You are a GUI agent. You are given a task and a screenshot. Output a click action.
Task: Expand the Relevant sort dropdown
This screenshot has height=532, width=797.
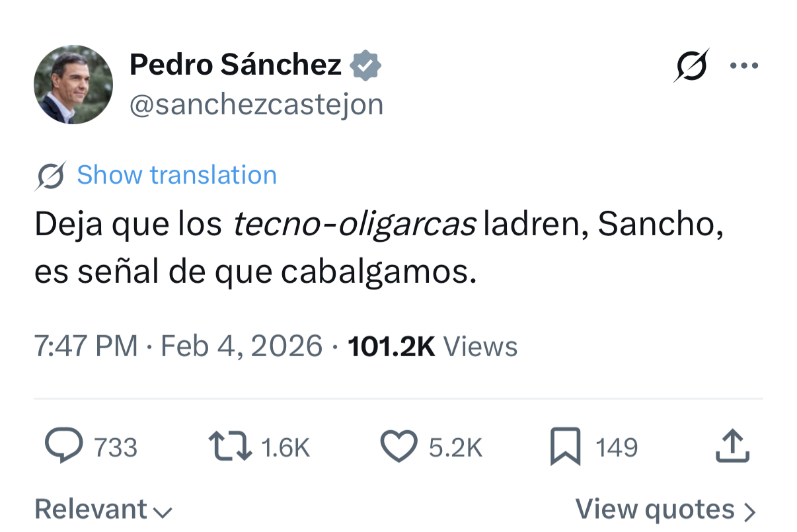tap(103, 510)
